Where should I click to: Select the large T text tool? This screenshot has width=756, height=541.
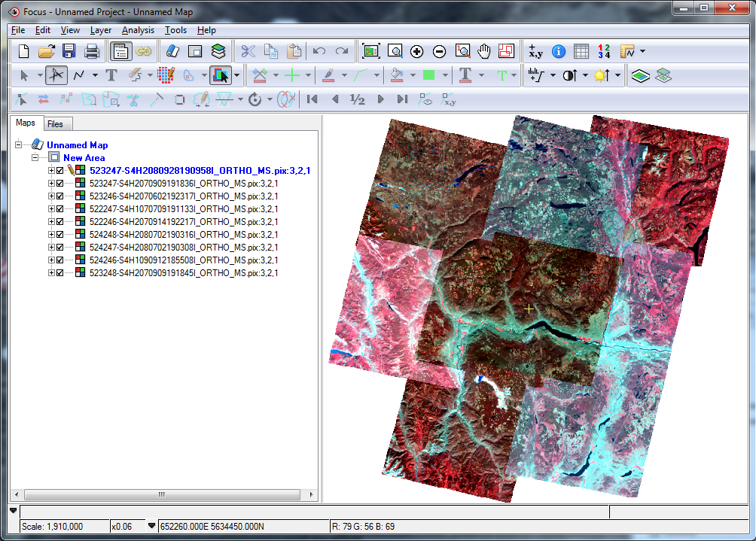coord(111,75)
